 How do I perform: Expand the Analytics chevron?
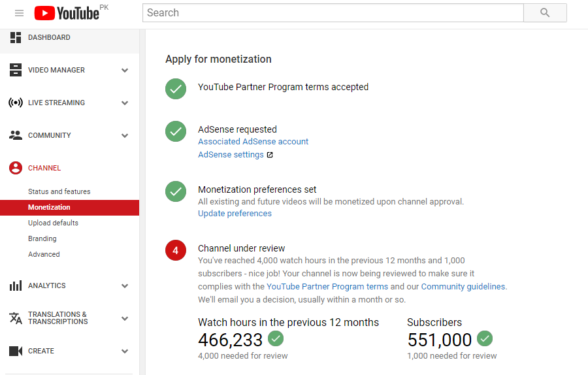[x=125, y=285]
